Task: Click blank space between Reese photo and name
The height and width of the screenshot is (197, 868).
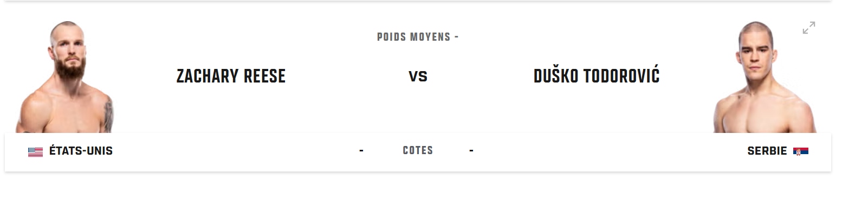Action: [x=145, y=76]
